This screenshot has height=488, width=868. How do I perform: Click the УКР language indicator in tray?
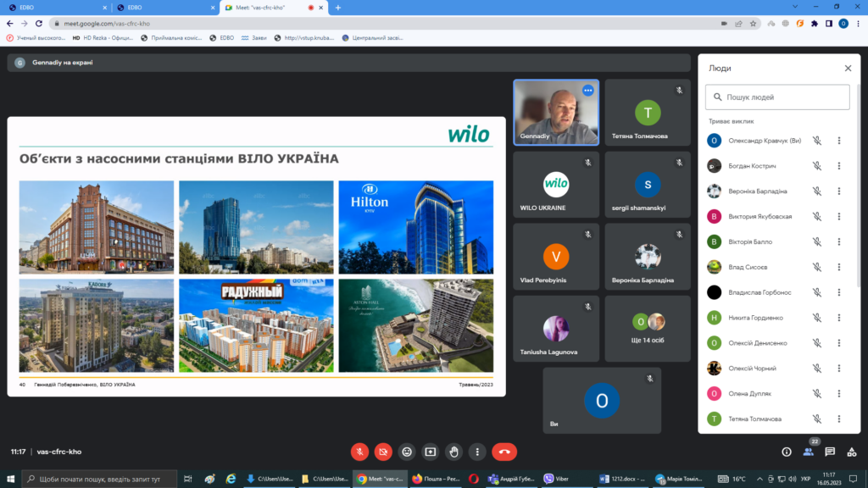click(805, 479)
